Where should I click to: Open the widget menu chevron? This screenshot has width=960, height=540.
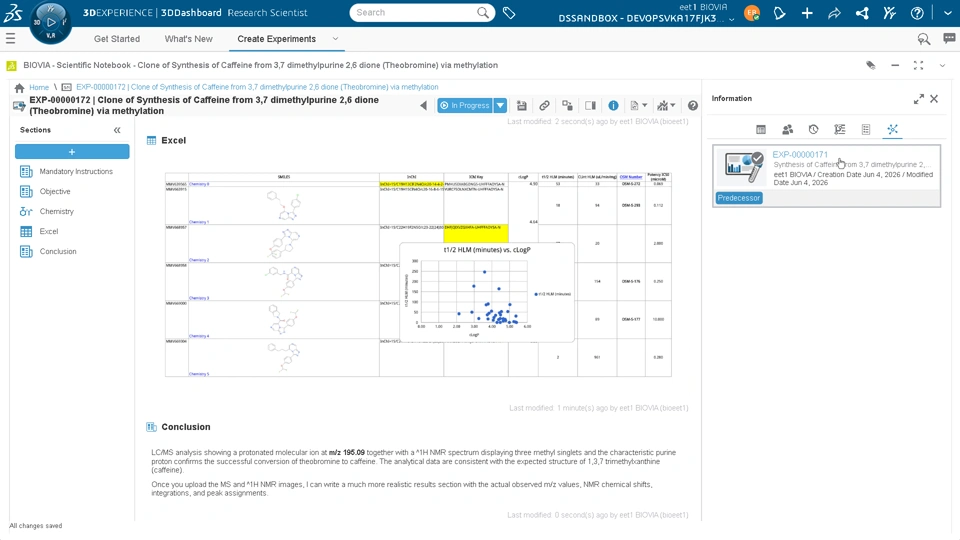(942, 66)
